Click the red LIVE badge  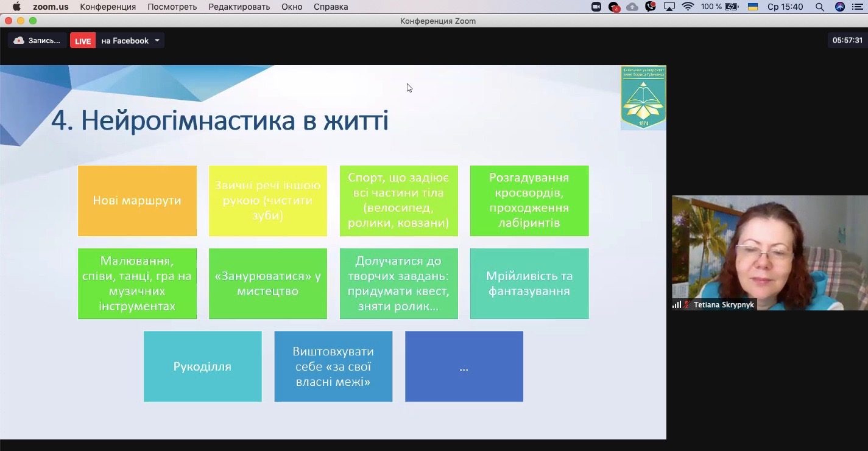click(x=83, y=41)
